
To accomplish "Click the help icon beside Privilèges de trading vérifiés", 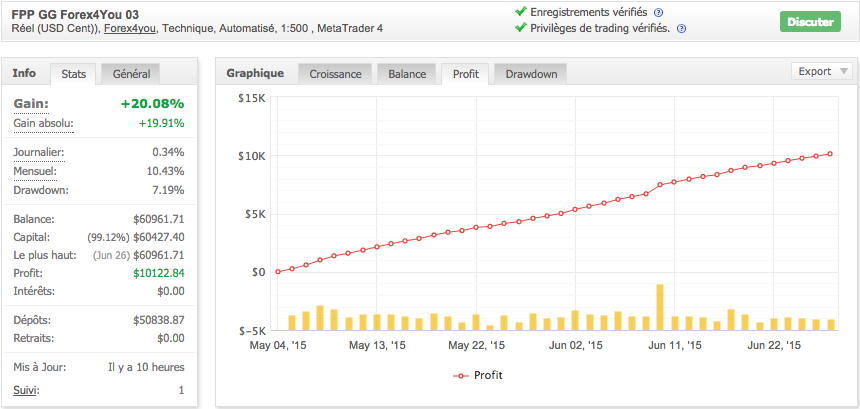I will coord(681,29).
